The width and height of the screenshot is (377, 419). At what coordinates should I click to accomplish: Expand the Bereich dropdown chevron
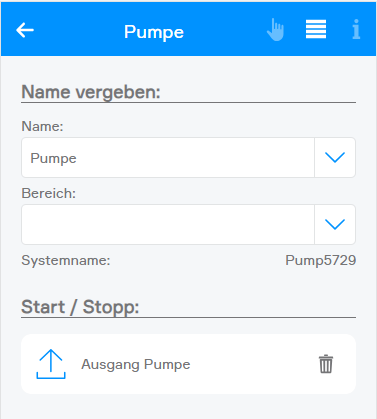point(335,224)
